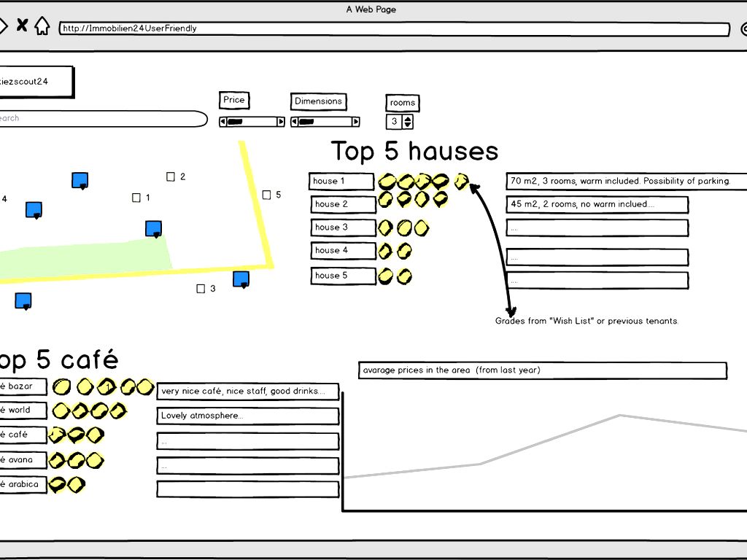Click the browser home icon

click(x=42, y=26)
